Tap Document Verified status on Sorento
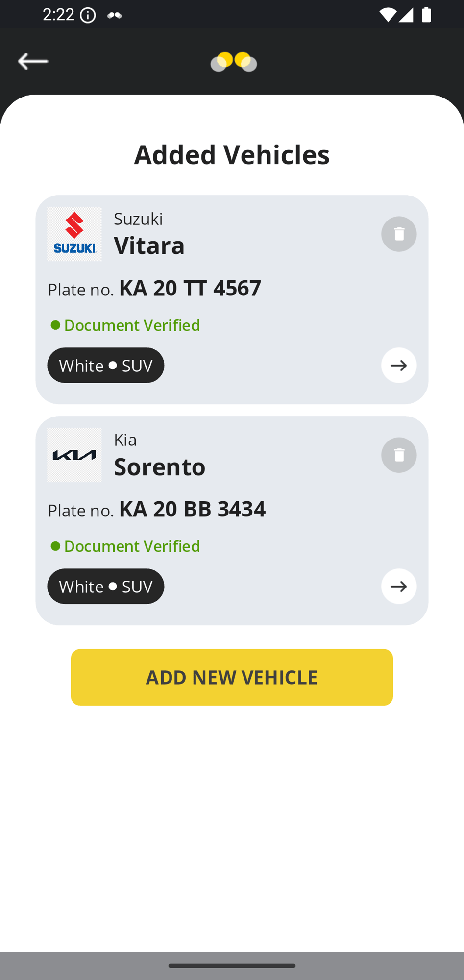 pos(125,546)
